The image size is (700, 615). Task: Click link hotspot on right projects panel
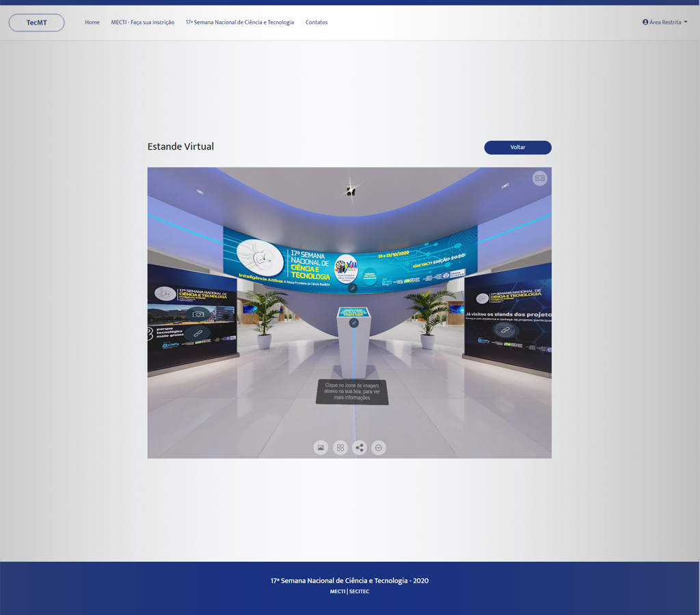point(504,330)
